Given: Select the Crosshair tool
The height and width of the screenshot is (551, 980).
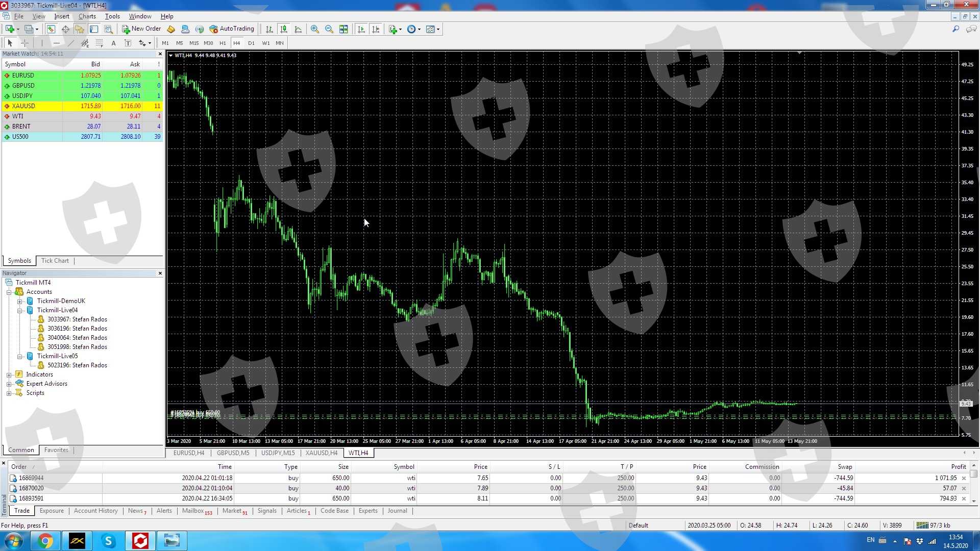Looking at the screenshot, I should 24,43.
